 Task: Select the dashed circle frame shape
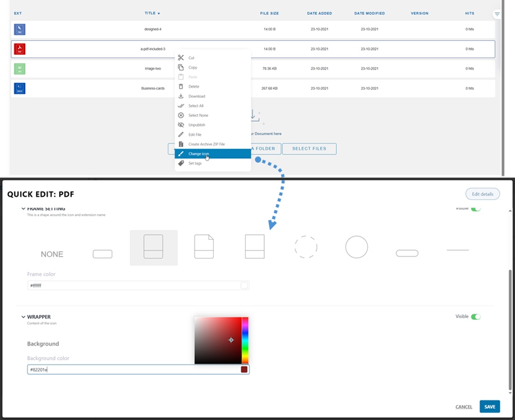tap(306, 247)
